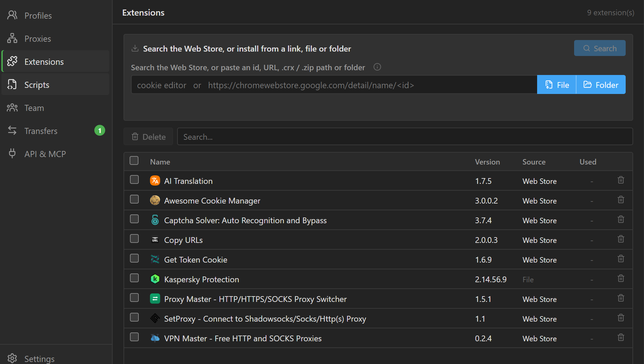Delete VPN Master using trash icon
Screen dimensions: 644x364
click(621, 338)
